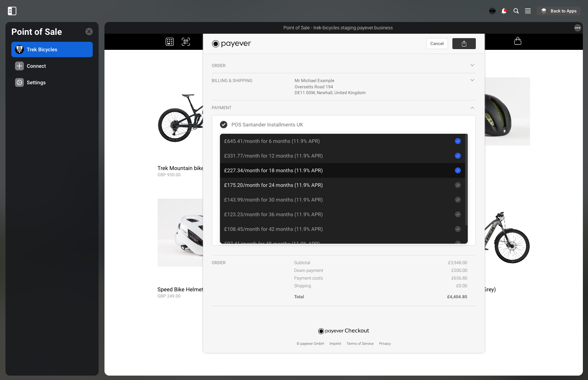Click the © payever GmbH text
The height and width of the screenshot is (380, 588).
(x=310, y=344)
